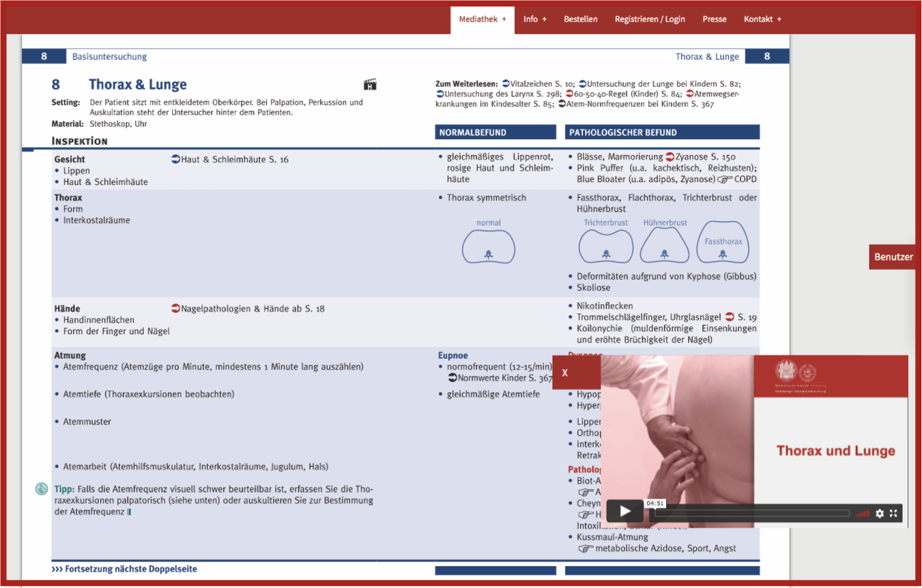The height and width of the screenshot is (588, 922).
Task: Adjust the video volume bars
Action: tap(863, 514)
